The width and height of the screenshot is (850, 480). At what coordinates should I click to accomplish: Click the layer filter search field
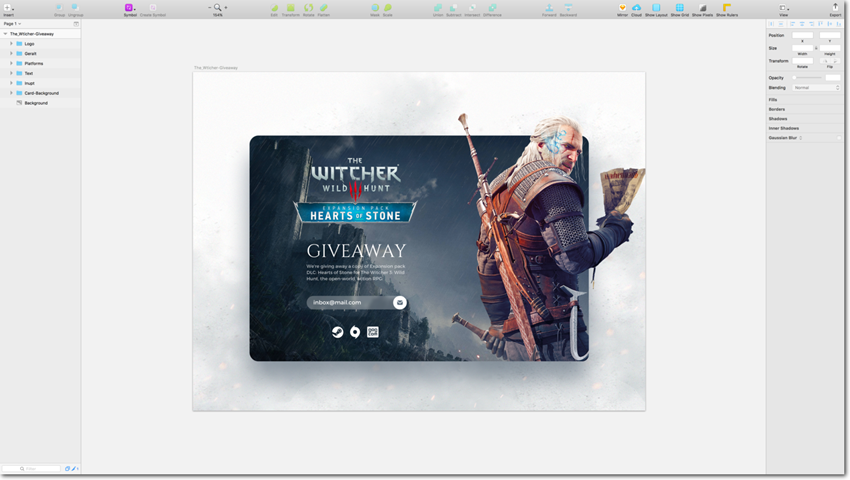point(30,468)
